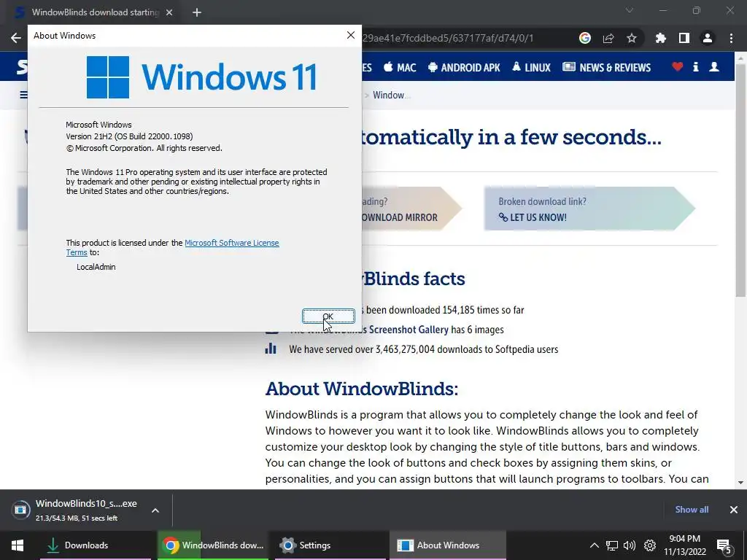The image size is (747, 560).
Task: Click the gear icon in system tray
Action: (650, 545)
